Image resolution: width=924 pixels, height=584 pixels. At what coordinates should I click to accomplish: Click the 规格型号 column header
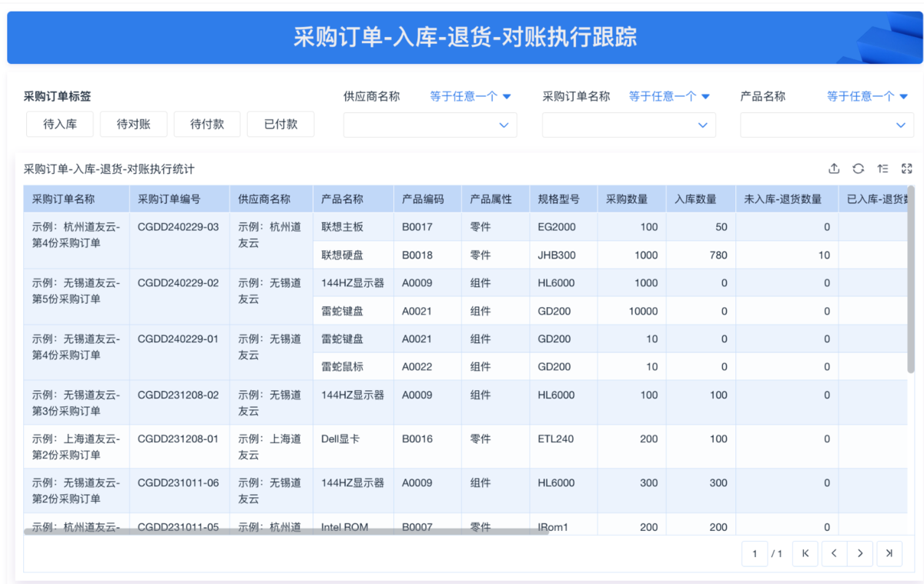pyautogui.click(x=563, y=199)
